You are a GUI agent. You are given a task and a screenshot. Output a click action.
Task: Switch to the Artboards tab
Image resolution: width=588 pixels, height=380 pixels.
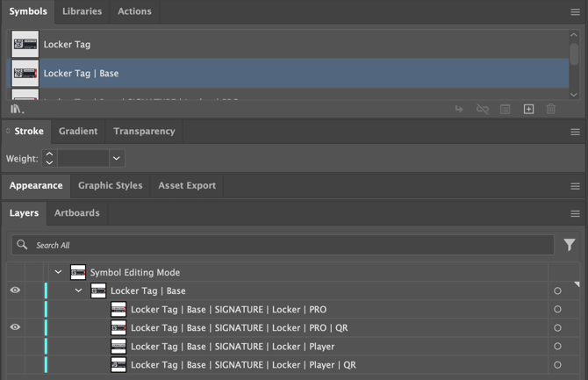[77, 212]
